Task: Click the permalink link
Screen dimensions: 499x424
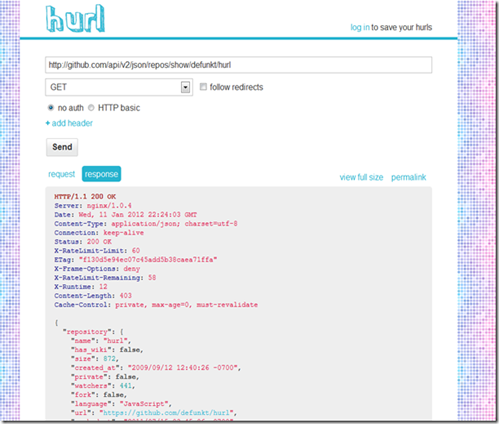Action: click(409, 177)
